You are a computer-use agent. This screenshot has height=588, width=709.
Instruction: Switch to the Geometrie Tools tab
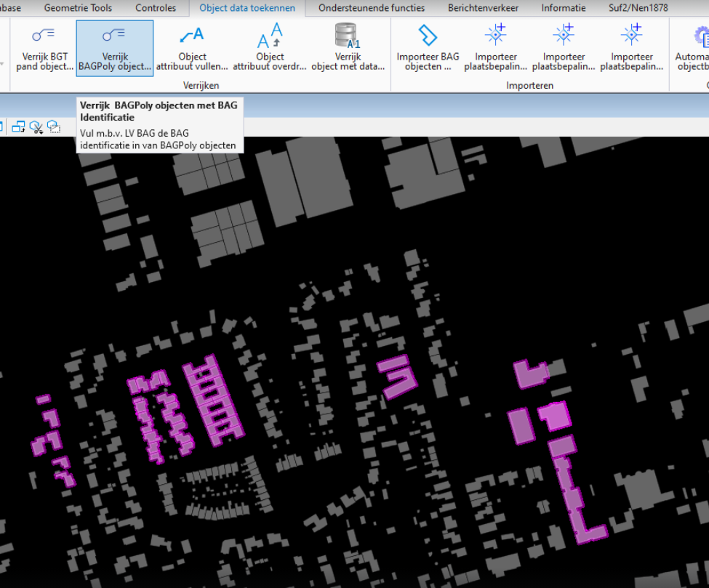[78, 8]
